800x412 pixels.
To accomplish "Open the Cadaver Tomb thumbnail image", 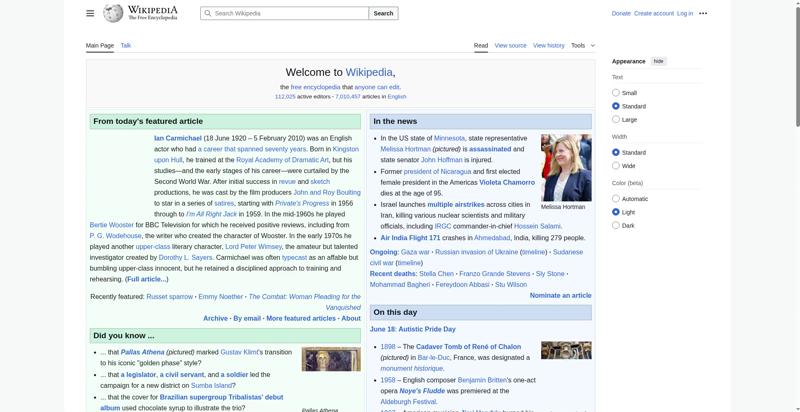I will [566, 350].
